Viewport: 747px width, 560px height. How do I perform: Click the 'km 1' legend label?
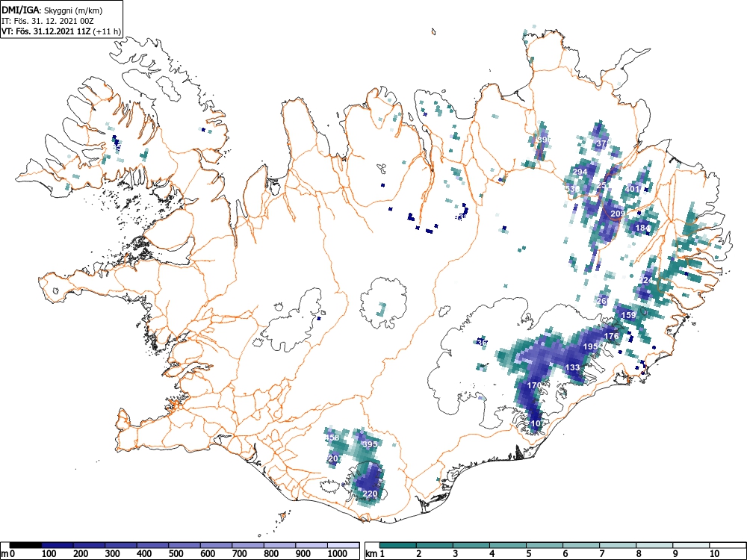click(x=375, y=554)
